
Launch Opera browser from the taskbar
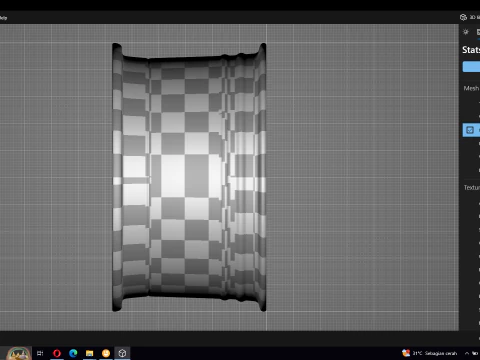57,353
